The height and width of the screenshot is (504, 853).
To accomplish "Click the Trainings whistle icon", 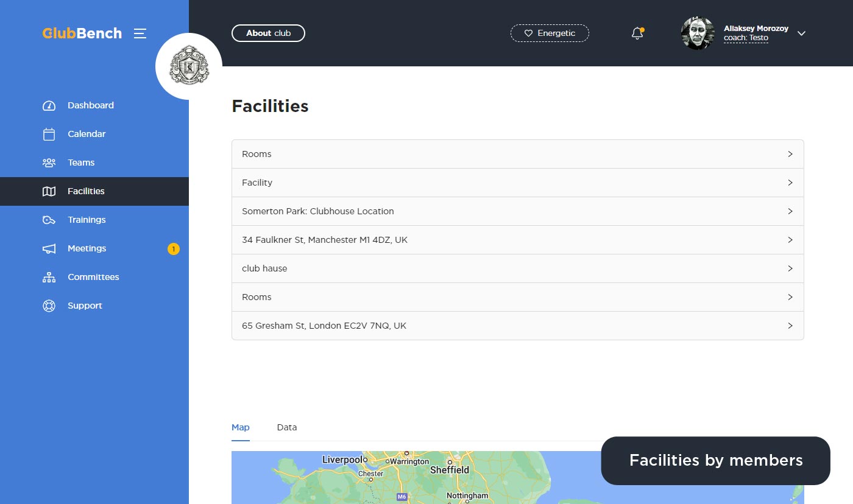I will pos(49,220).
